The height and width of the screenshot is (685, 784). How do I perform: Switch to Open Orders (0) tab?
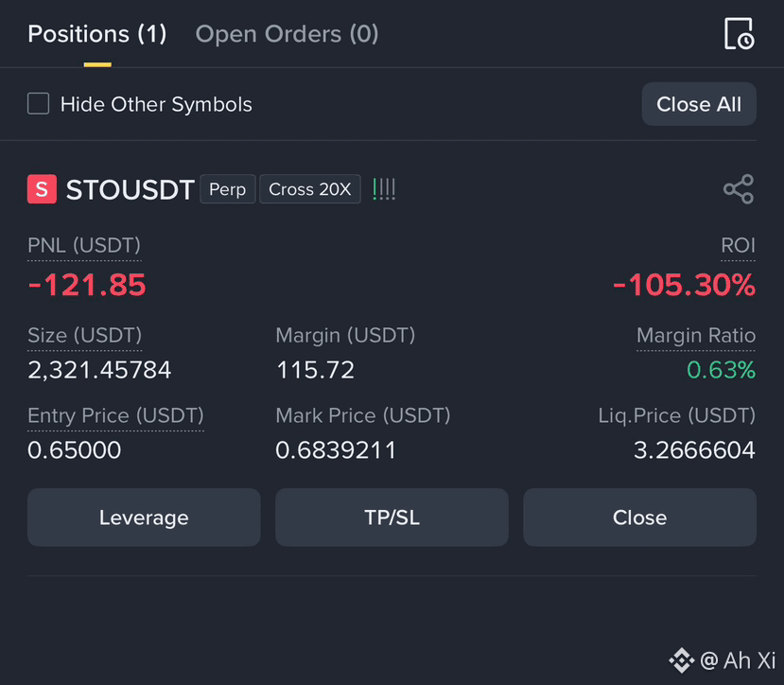click(x=287, y=34)
